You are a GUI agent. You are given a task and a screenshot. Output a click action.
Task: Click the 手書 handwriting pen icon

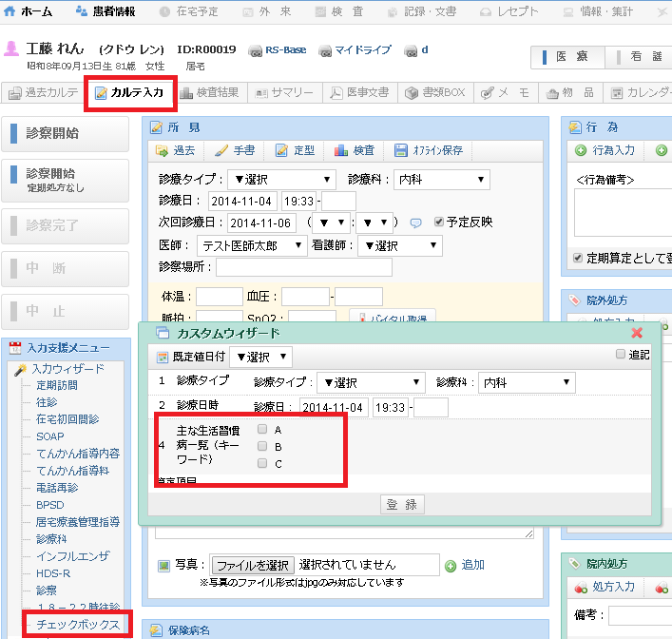tap(221, 150)
